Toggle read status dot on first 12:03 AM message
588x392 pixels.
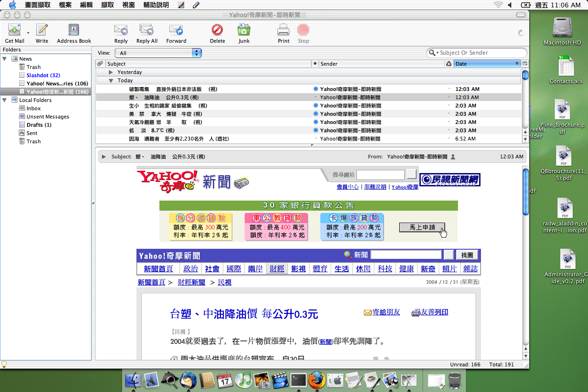click(x=315, y=89)
